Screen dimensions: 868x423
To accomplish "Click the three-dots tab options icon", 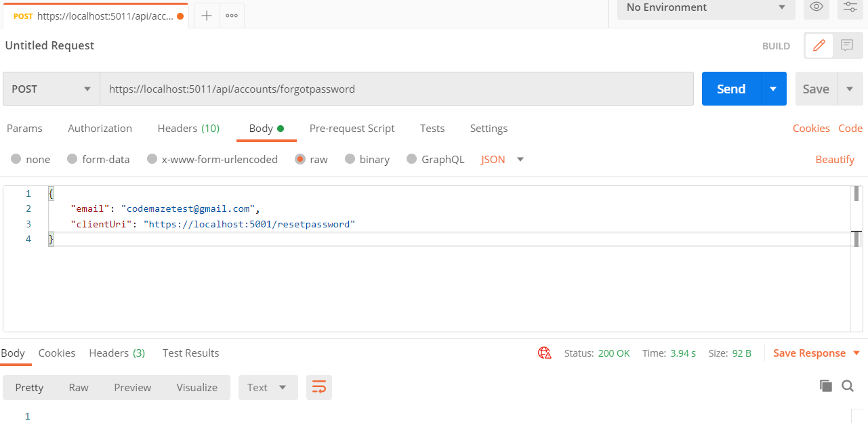I will click(x=232, y=16).
